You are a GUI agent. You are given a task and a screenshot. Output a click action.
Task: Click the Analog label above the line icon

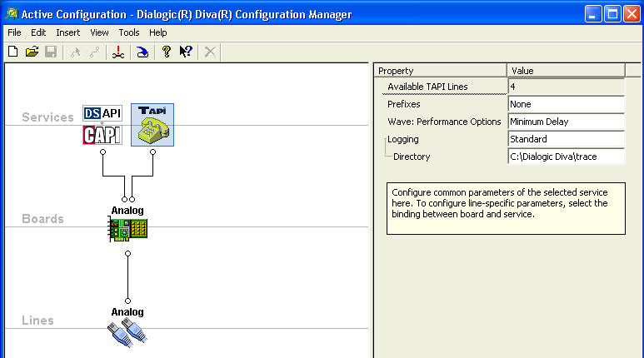[127, 312]
